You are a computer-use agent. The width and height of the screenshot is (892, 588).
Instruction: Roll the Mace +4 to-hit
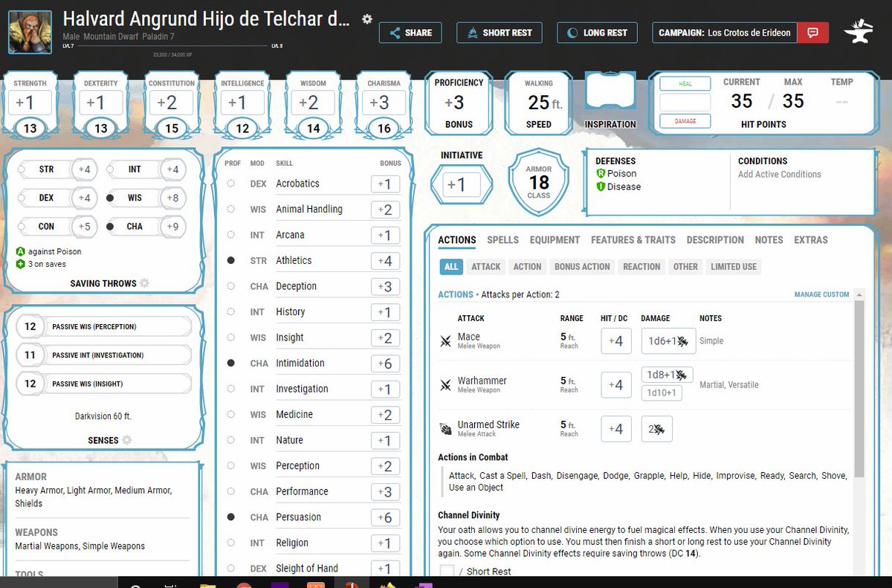616,341
